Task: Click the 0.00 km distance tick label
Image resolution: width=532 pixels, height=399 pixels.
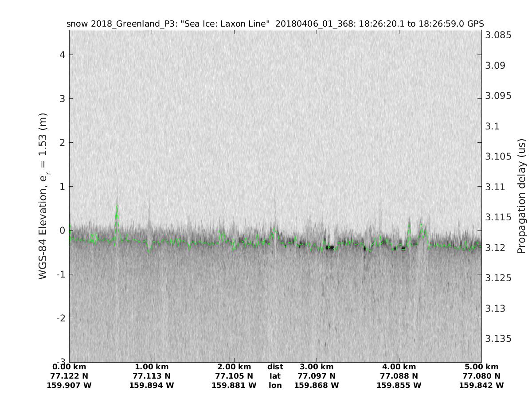Action: pyautogui.click(x=69, y=367)
